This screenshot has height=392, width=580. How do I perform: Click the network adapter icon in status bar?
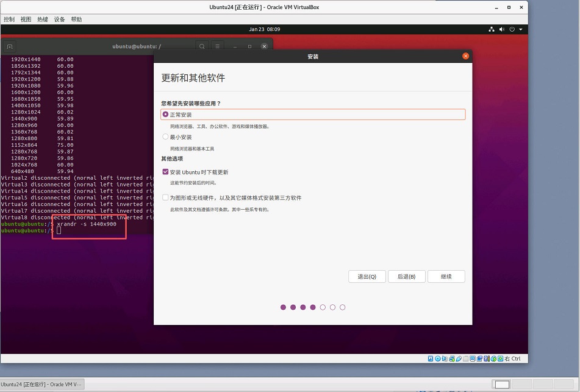[x=451, y=358]
